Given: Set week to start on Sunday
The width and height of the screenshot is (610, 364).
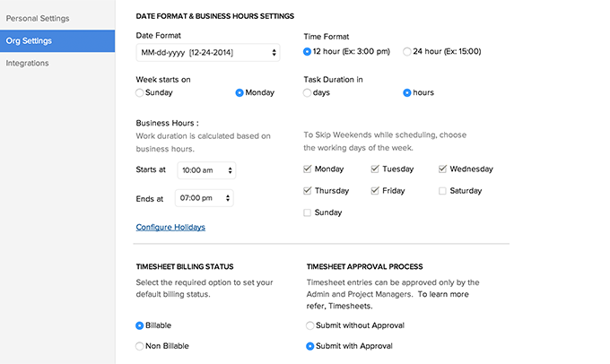Looking at the screenshot, I should point(140,92).
